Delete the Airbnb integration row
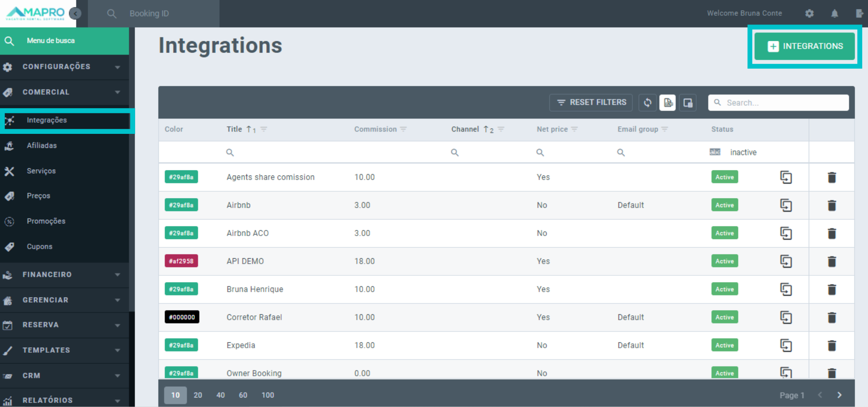The image size is (868, 407). [x=831, y=205]
